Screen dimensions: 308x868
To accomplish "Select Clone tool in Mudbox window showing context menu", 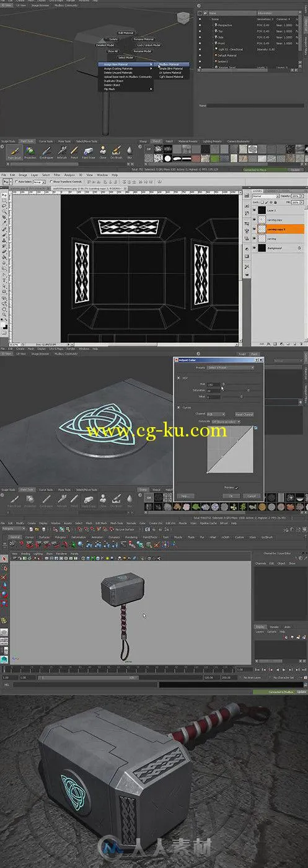I will click(103, 153).
